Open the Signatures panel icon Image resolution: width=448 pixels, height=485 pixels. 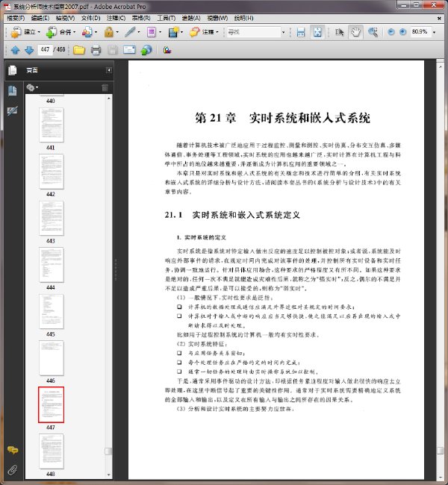coord(13,110)
